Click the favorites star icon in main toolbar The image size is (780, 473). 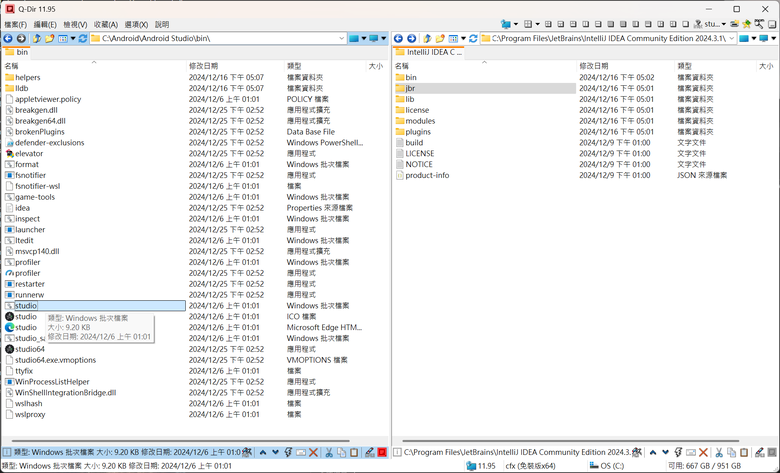pyautogui.click(x=747, y=24)
